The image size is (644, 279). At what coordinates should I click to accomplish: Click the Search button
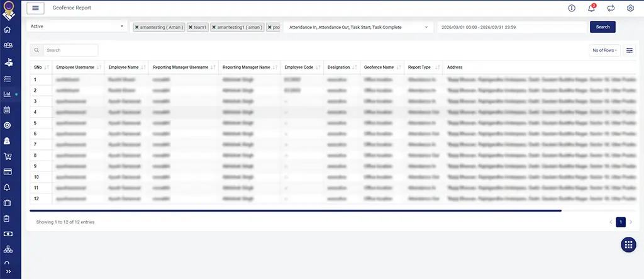pos(602,26)
